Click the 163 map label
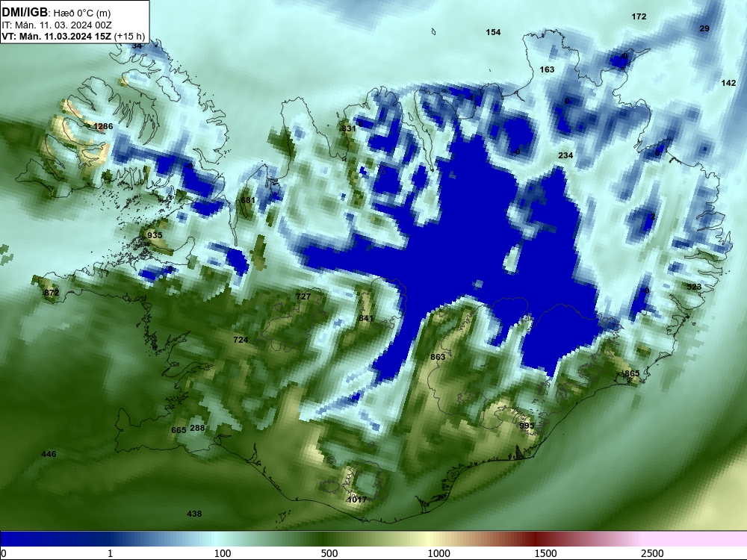The width and height of the screenshot is (747, 560). (x=547, y=69)
